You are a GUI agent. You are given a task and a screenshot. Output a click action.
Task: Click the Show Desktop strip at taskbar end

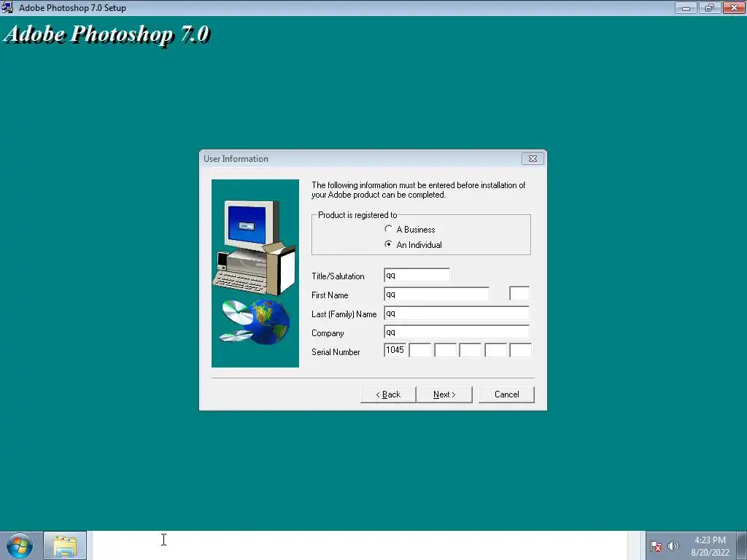[x=742, y=545]
